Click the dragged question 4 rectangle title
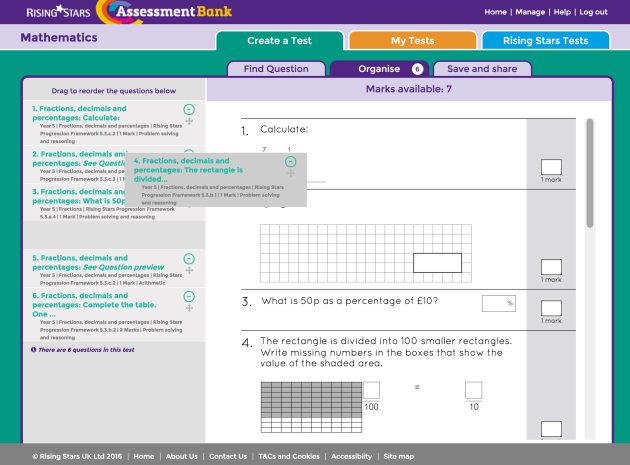The width and height of the screenshot is (630, 465). tap(188, 170)
